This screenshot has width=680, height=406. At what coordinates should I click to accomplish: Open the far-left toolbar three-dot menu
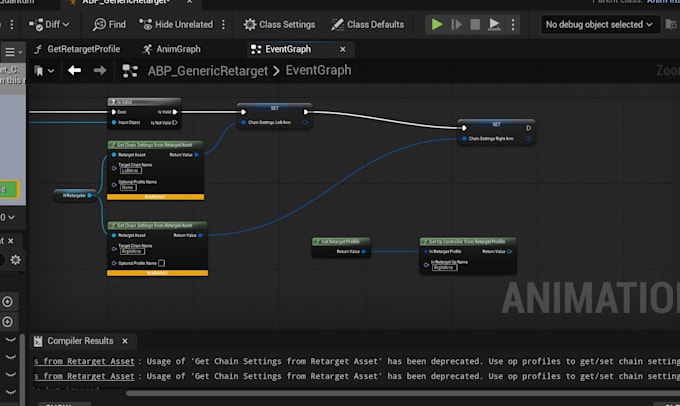point(12,24)
